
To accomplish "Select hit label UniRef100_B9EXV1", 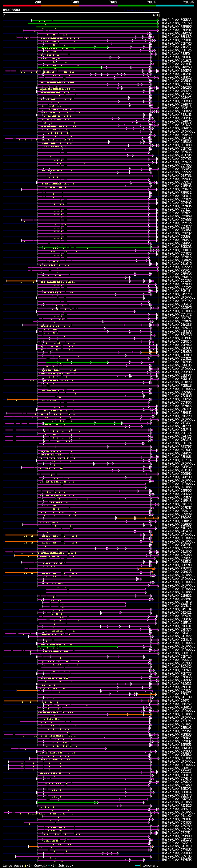I will 177,789.
